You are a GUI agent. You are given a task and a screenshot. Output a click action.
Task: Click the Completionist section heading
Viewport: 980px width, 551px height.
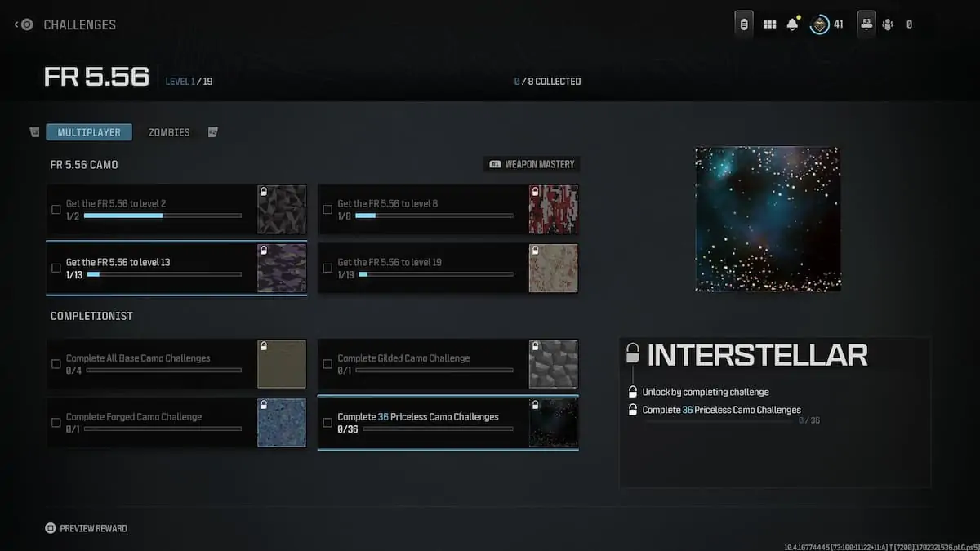[91, 316]
